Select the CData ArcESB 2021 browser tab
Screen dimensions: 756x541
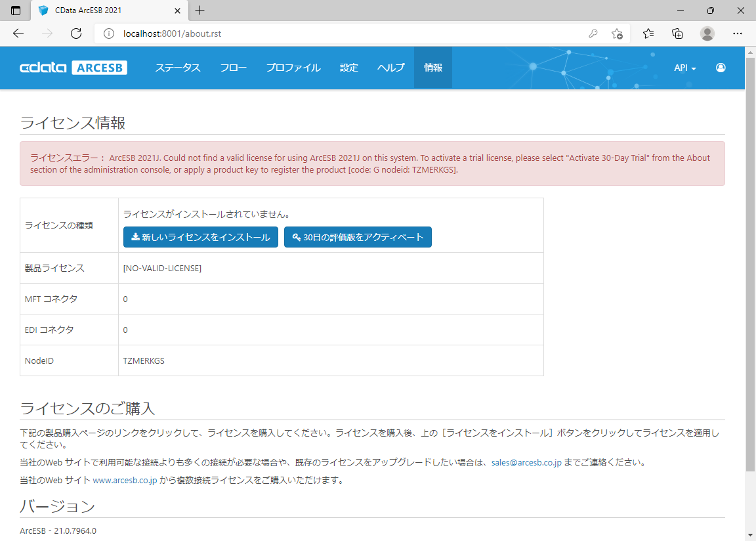(x=110, y=10)
